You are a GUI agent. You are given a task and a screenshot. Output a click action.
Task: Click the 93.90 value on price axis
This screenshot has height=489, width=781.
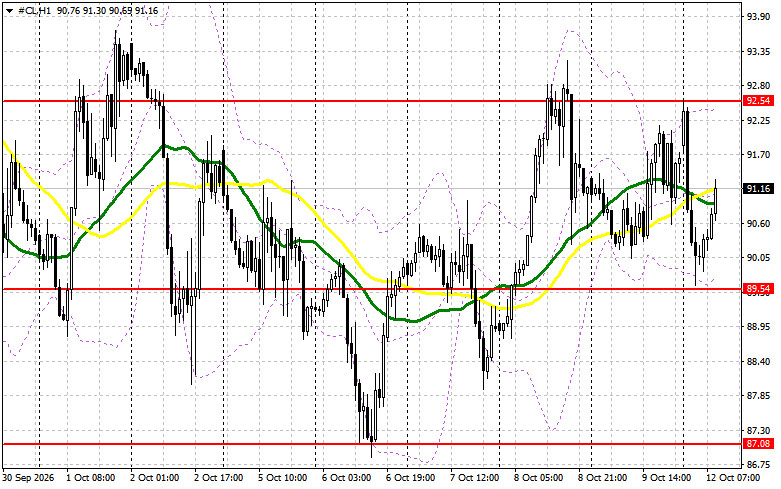[759, 17]
